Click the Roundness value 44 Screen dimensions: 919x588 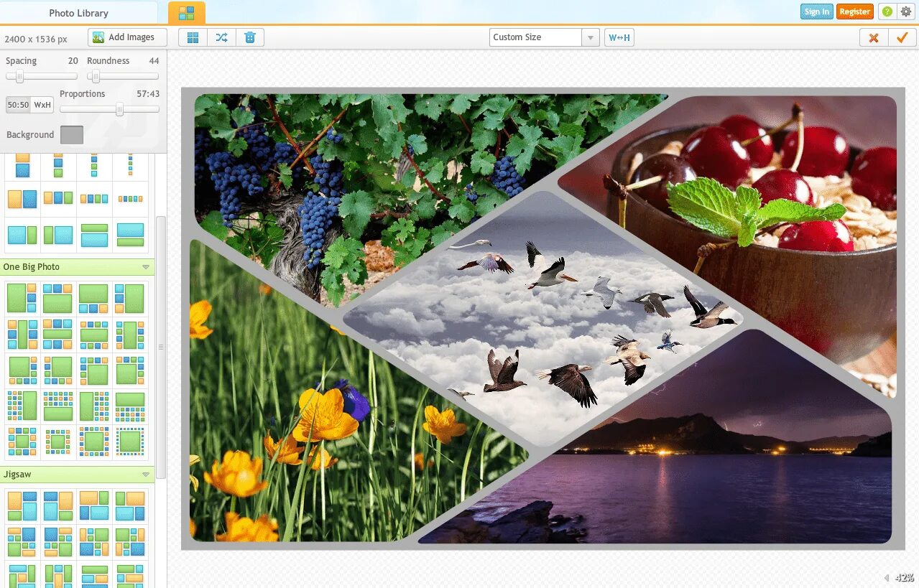coord(154,61)
